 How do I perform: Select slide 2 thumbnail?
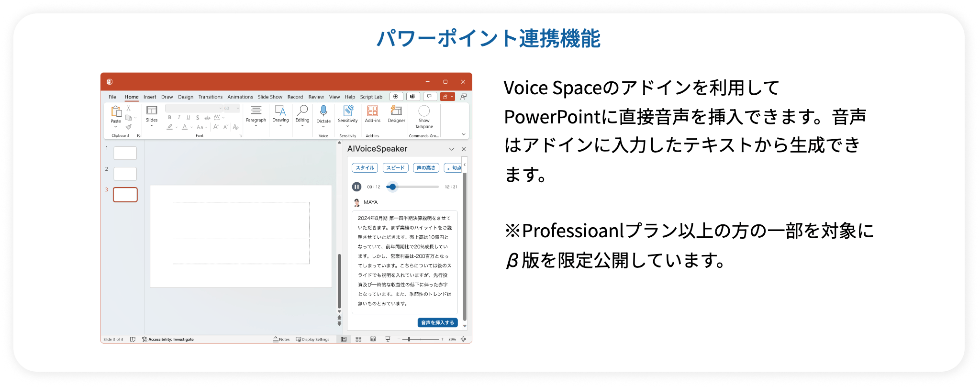pyautogui.click(x=125, y=174)
